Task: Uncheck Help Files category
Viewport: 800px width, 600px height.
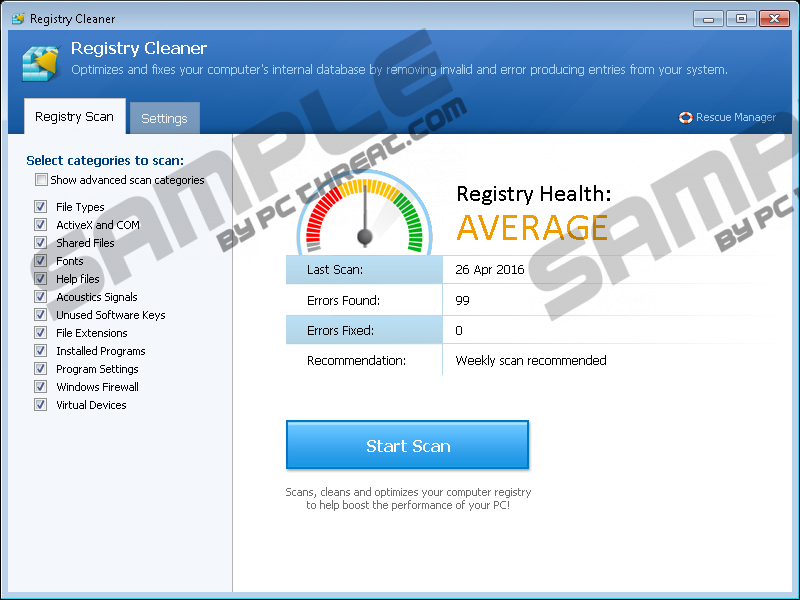Action: tap(40, 279)
